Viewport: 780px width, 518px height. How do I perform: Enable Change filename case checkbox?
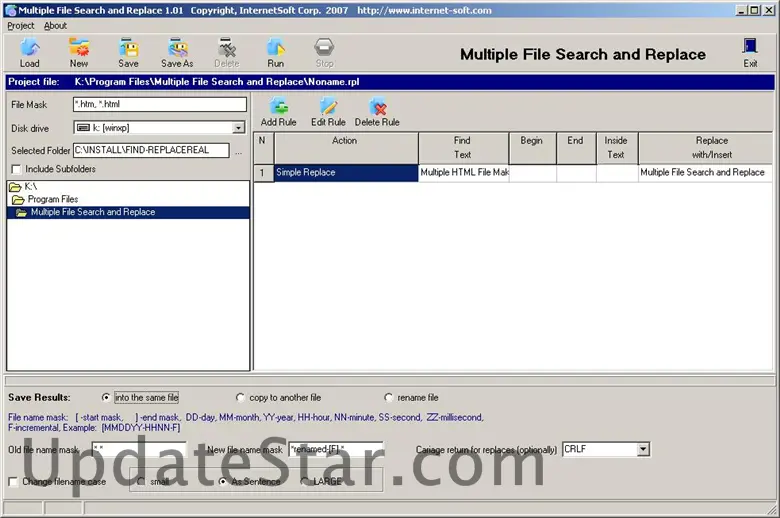[x=13, y=482]
